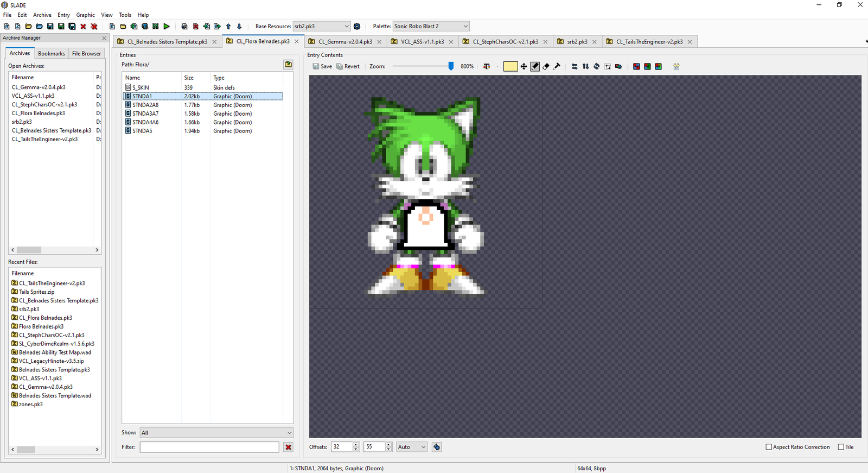868x473 pixels.
Task: Save all open archives
Action: pyautogui.click(x=72, y=26)
